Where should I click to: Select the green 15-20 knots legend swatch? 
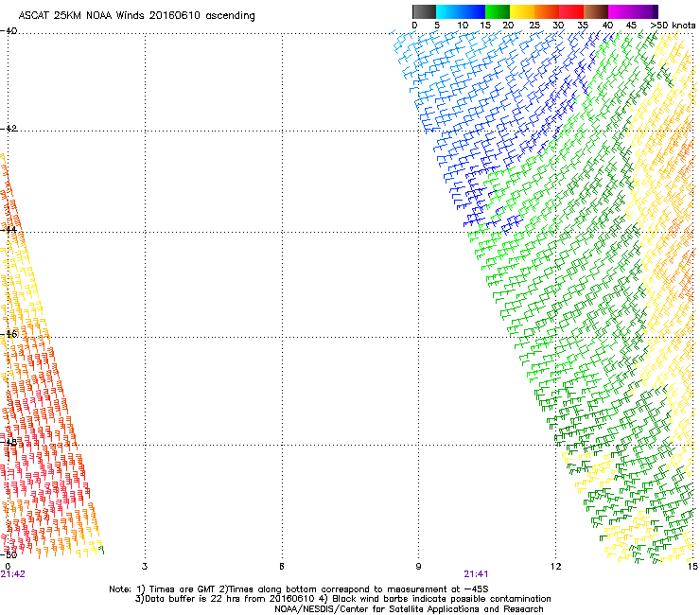498,11
